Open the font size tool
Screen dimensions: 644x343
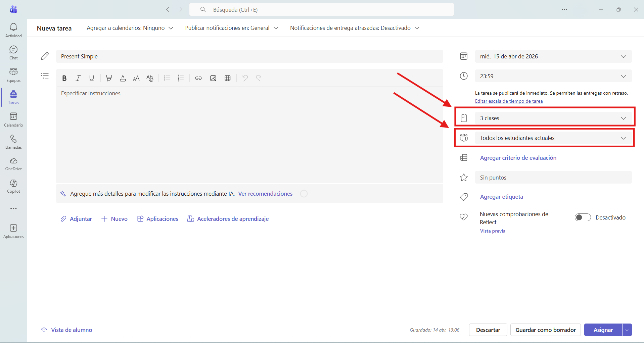point(136,78)
